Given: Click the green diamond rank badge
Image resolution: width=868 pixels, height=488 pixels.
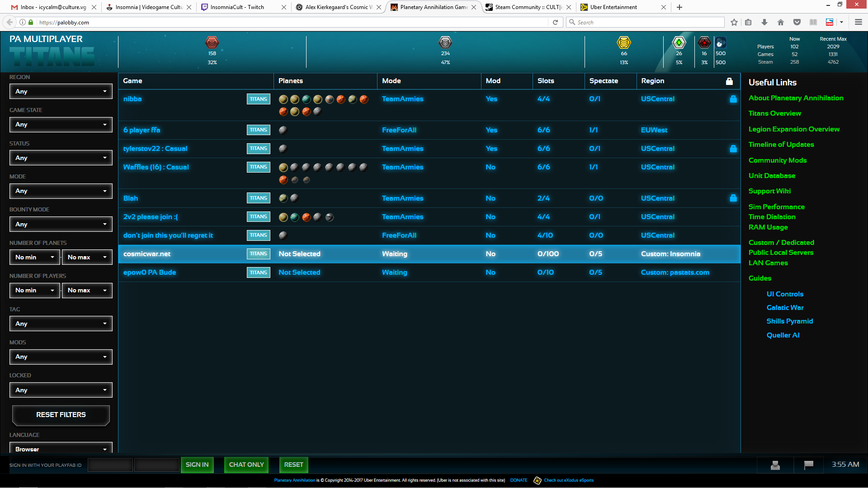Looking at the screenshot, I should coord(679,42).
